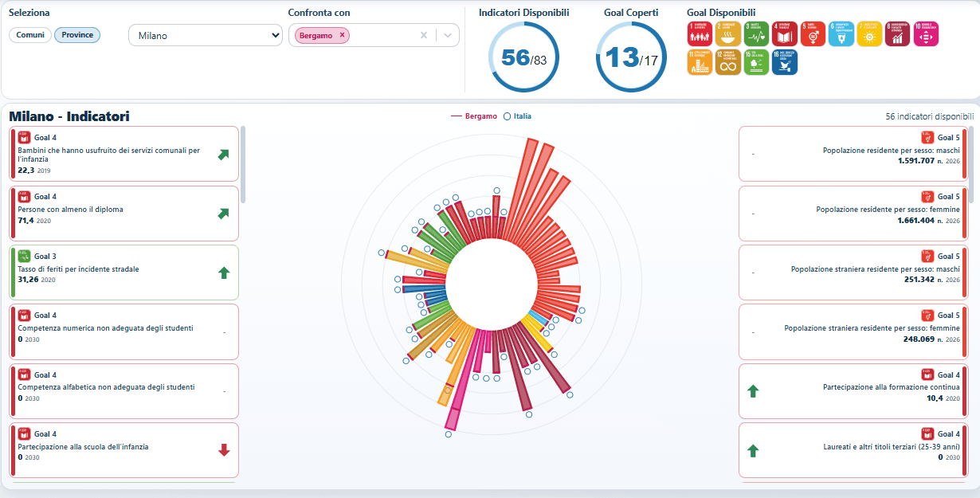Click Goal 4 icon in Competenza numerica card
Image resolution: width=980 pixels, height=498 pixels.
click(24, 316)
